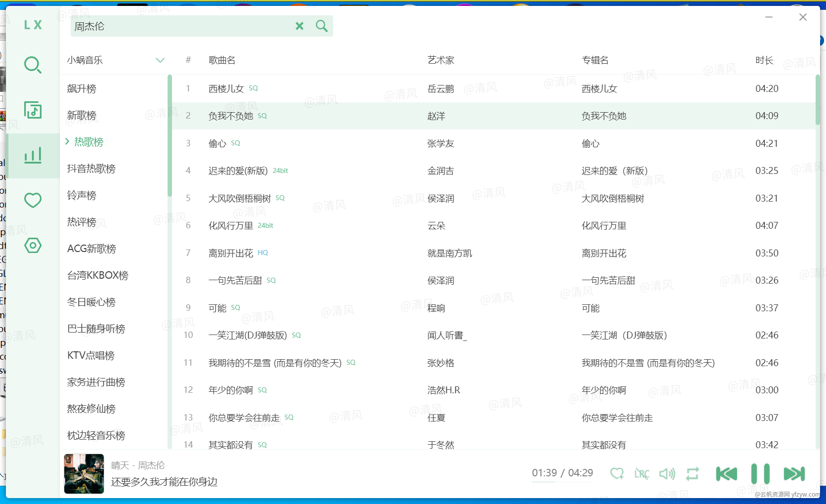Click the 时长 column header
The height and width of the screenshot is (504, 826).
764,60
